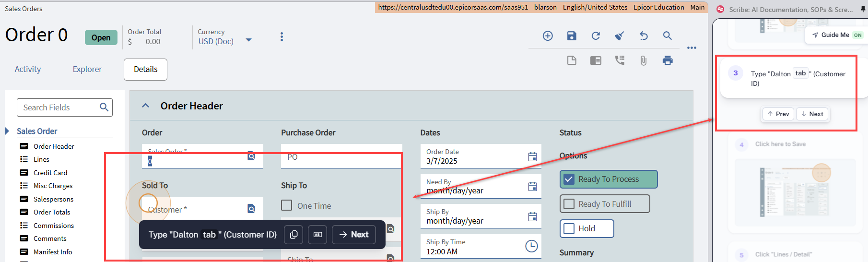868x262 pixels.
Task: Click the Clear (broom) toolbar icon
Action: (620, 36)
